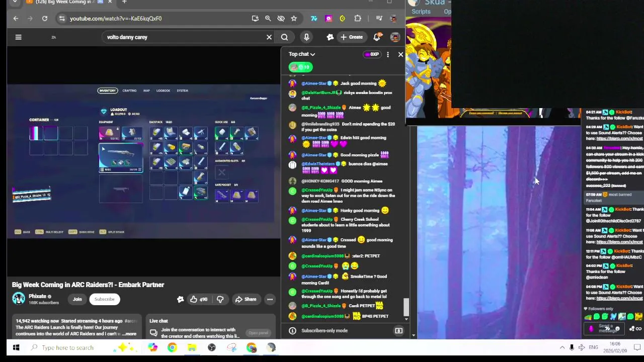Open Chrome from the taskbar

point(172,347)
